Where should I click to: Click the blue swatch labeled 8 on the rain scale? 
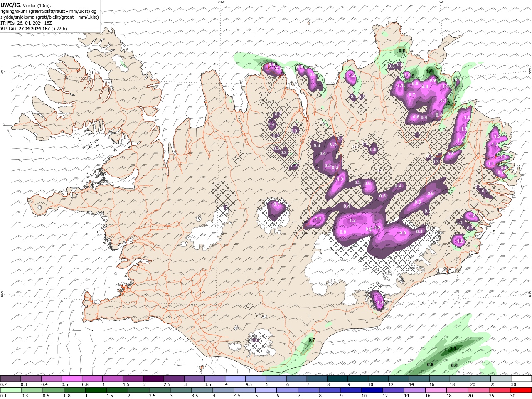[x=329, y=390]
